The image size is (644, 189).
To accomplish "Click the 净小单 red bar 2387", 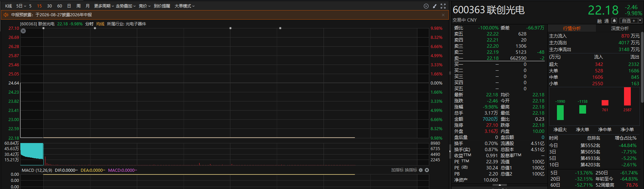I will click(627, 96).
